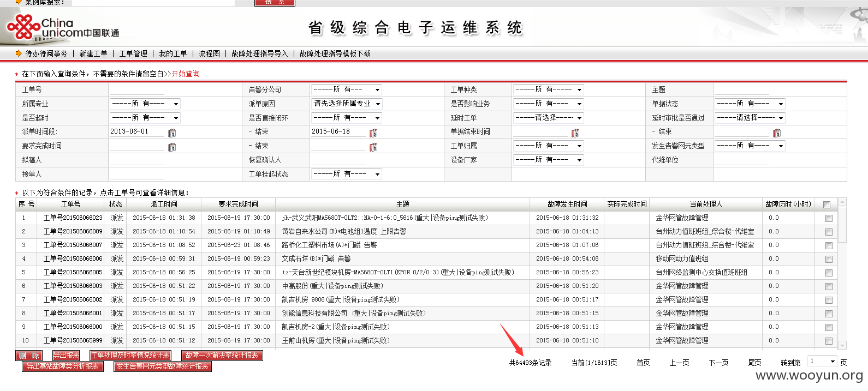Tick checkbox of 工单号201506066006 row
Screen dimensions: 868x391
pos(829,259)
